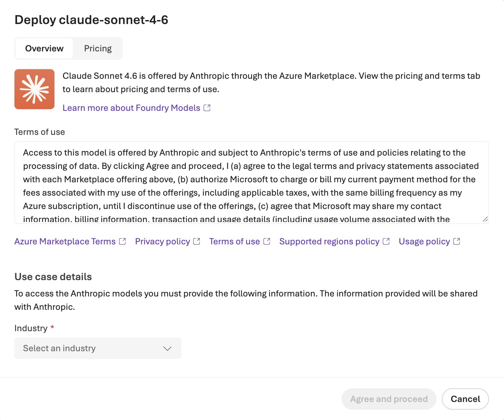The height and width of the screenshot is (420, 504).
Task: Open the Azure Marketplace Terms link
Action: click(x=65, y=241)
